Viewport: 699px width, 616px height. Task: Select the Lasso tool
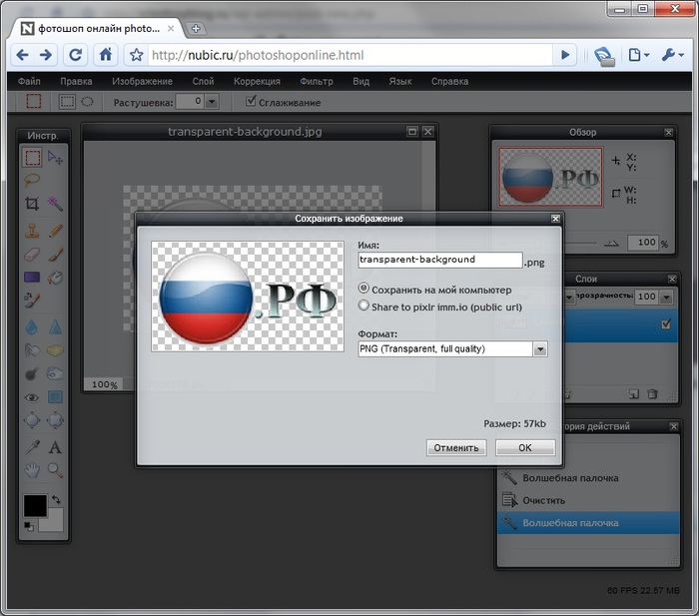32,180
